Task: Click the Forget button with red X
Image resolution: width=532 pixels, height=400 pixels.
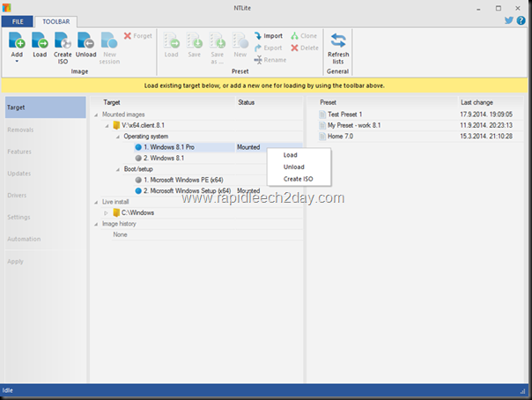Action: coord(138,35)
